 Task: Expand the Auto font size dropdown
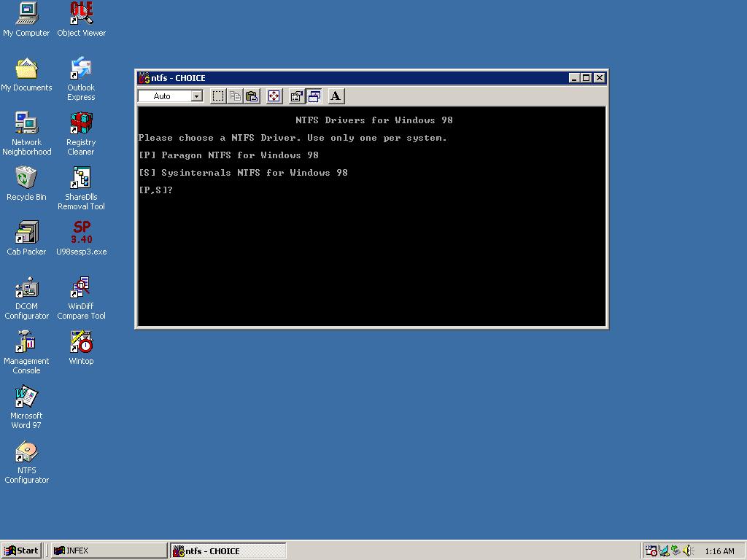coord(196,96)
